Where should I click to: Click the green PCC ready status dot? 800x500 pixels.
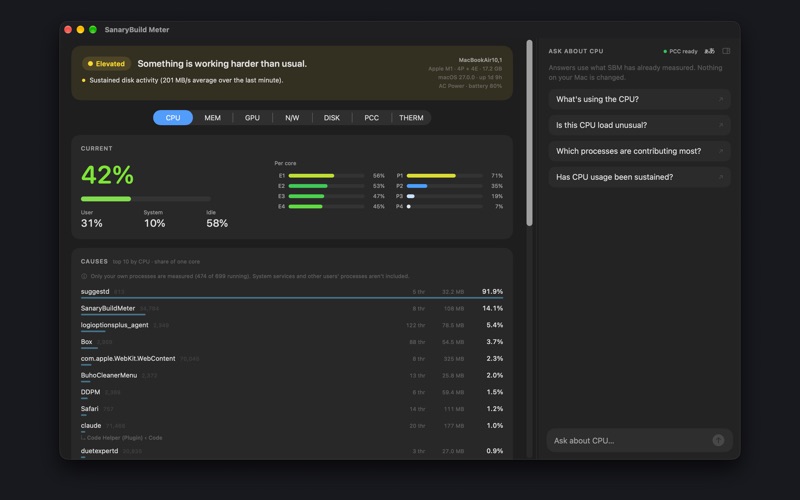(x=665, y=52)
